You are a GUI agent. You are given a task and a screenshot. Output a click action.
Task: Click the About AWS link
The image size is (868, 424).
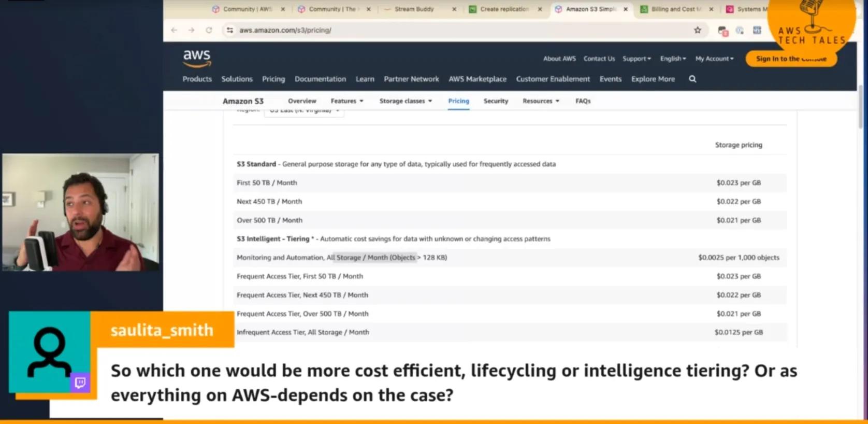click(559, 59)
